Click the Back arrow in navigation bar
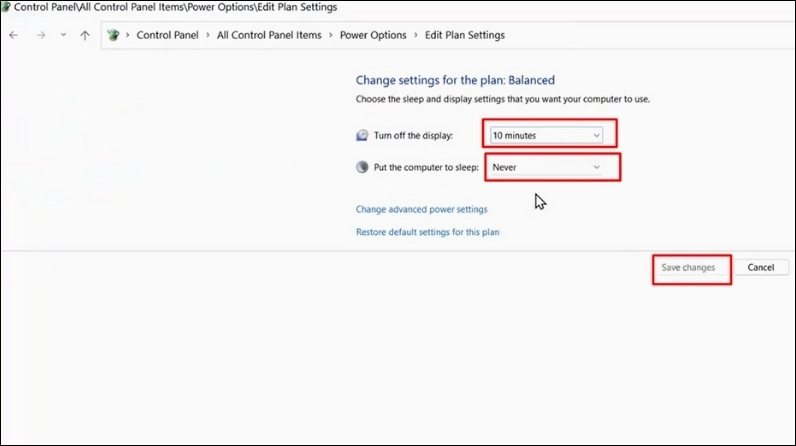This screenshot has height=446, width=796. (x=13, y=35)
